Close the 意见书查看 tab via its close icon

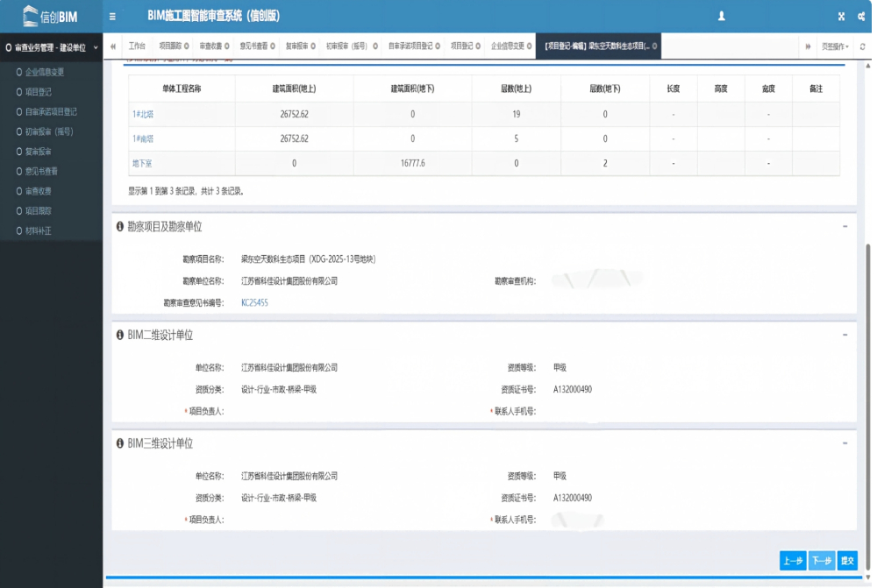point(273,46)
